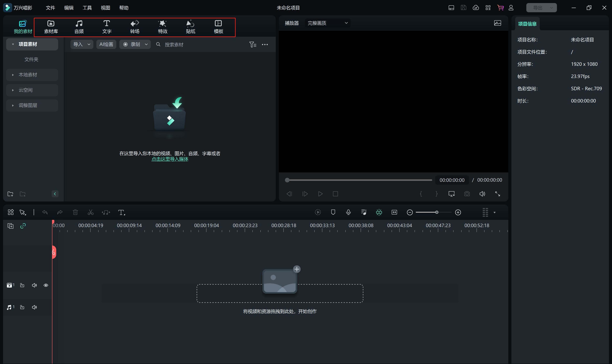Image resolution: width=612 pixels, height=364 pixels.
Task: Click the add text tool in timeline toolbar
Action: [121, 212]
